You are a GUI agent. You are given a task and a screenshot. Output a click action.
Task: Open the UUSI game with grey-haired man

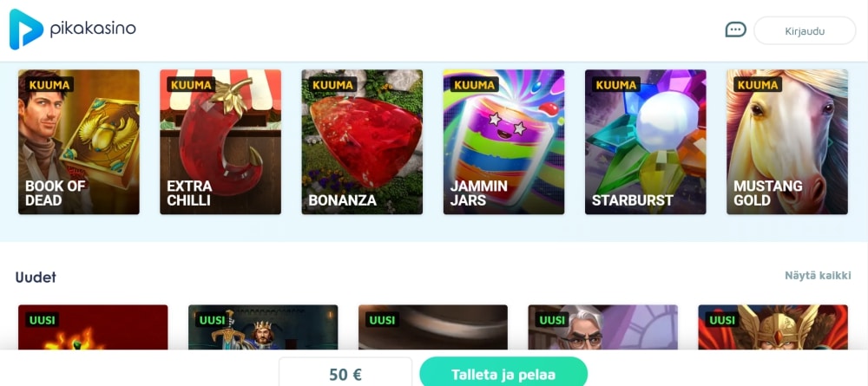(603, 327)
